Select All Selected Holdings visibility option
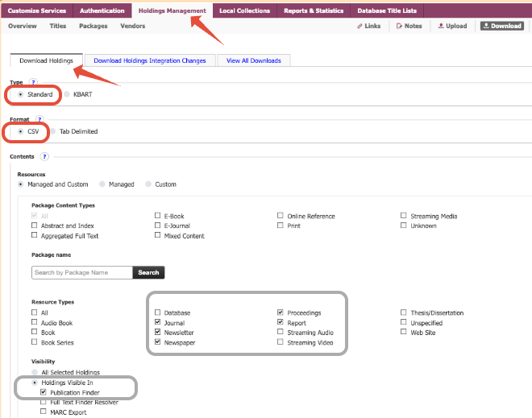 click(35, 372)
